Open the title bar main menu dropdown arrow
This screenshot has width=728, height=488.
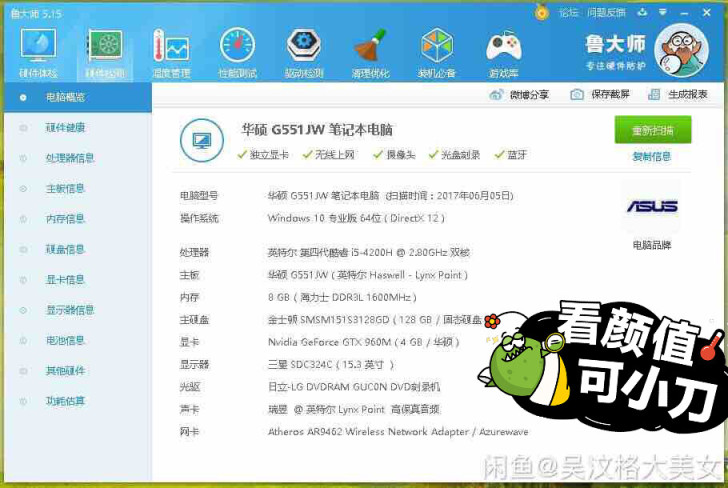point(663,12)
